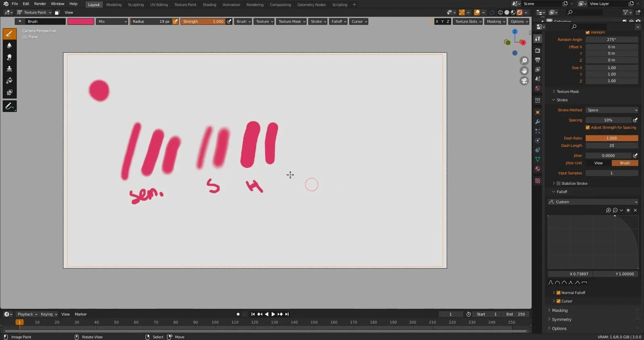Open the View Layer properties tab
The height and width of the screenshot is (340, 644).
click(538, 69)
